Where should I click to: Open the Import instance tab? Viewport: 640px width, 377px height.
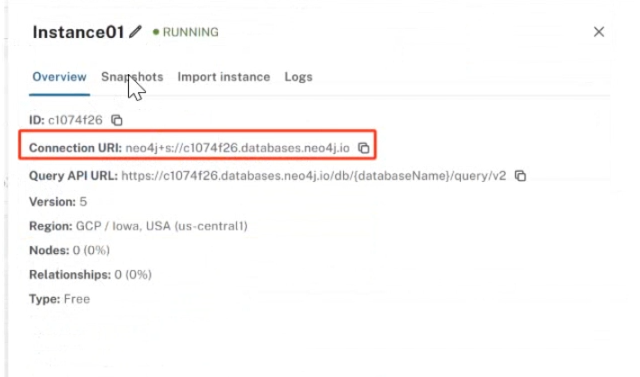(224, 77)
